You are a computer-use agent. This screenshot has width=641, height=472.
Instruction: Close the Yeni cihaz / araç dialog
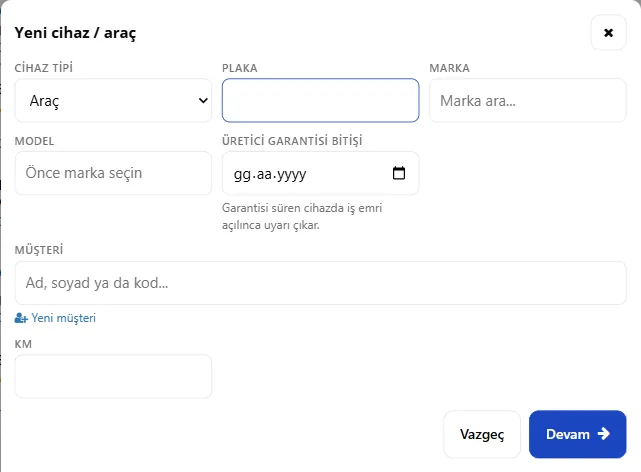point(608,33)
